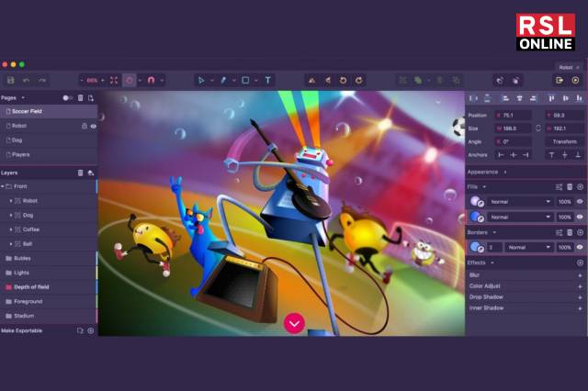Add a Blur effect
The width and height of the screenshot is (588, 391).
pyautogui.click(x=580, y=275)
